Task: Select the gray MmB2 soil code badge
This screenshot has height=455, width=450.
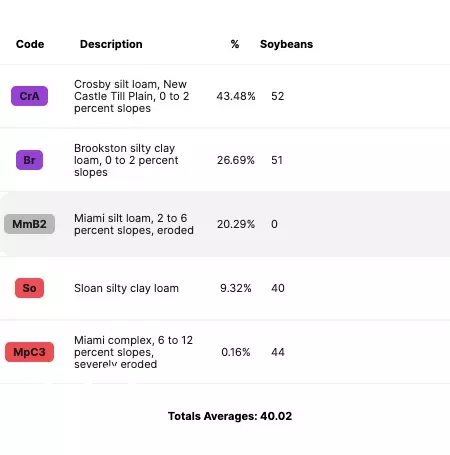Action: (x=29, y=224)
